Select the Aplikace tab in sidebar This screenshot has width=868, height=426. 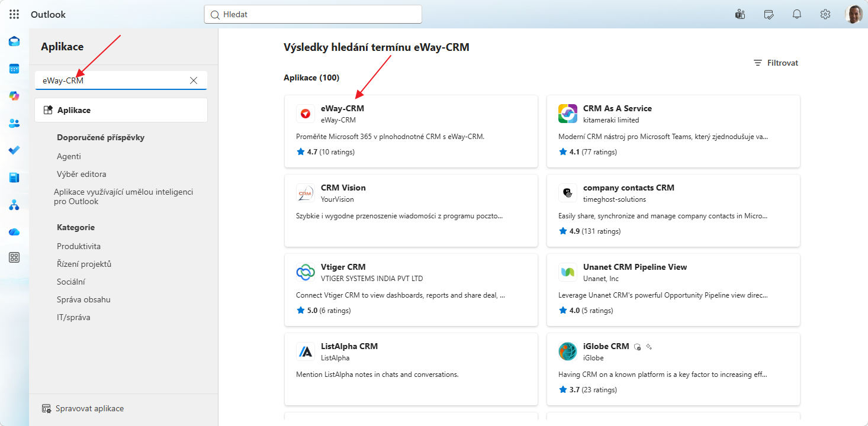[x=121, y=110]
